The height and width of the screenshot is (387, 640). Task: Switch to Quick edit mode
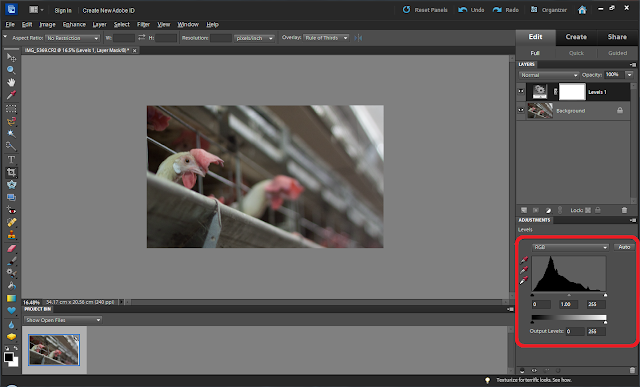pos(576,53)
